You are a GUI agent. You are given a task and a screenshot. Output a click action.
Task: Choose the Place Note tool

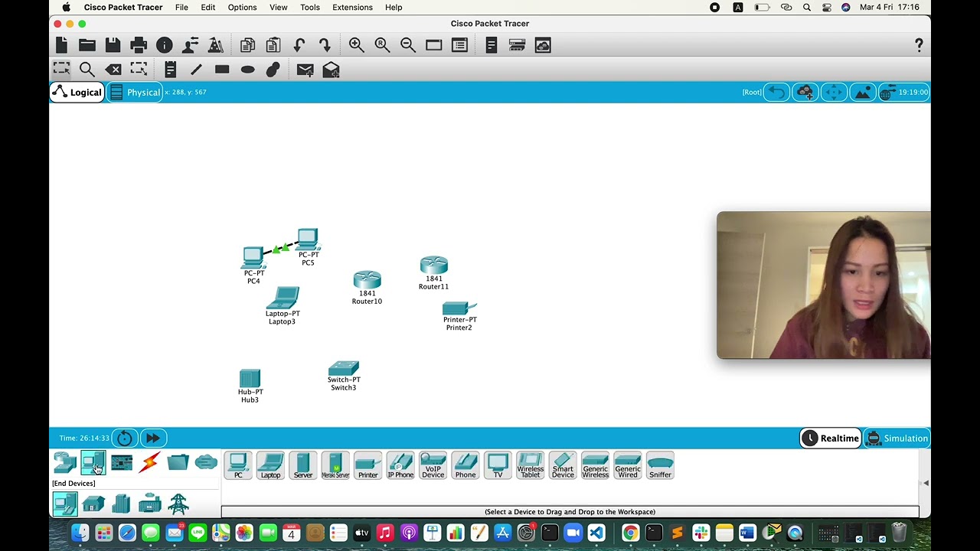click(171, 70)
